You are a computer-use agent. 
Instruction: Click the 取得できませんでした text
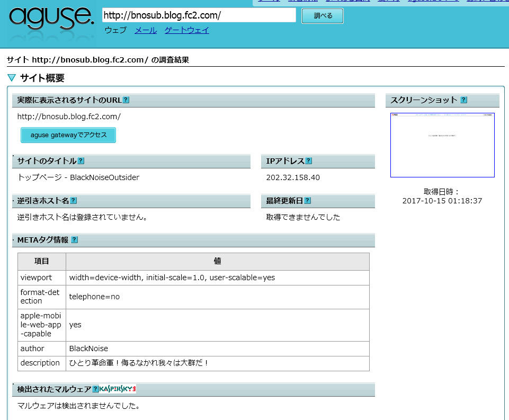click(x=303, y=217)
